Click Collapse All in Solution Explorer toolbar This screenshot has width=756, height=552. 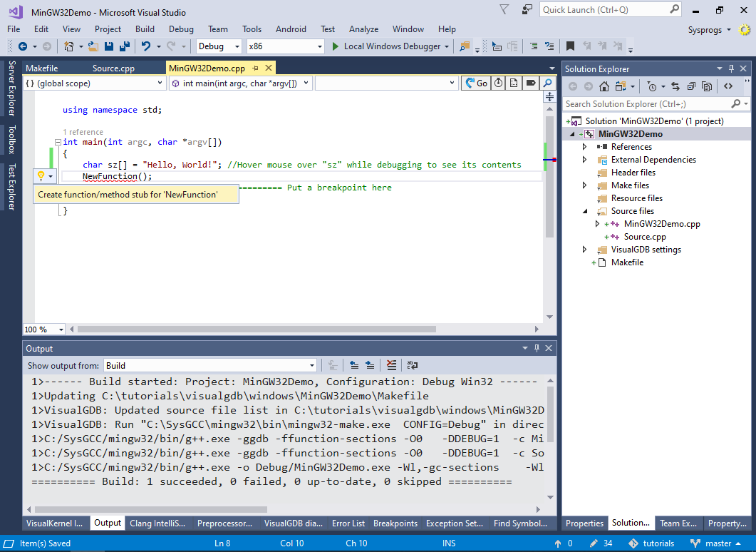tap(691, 86)
